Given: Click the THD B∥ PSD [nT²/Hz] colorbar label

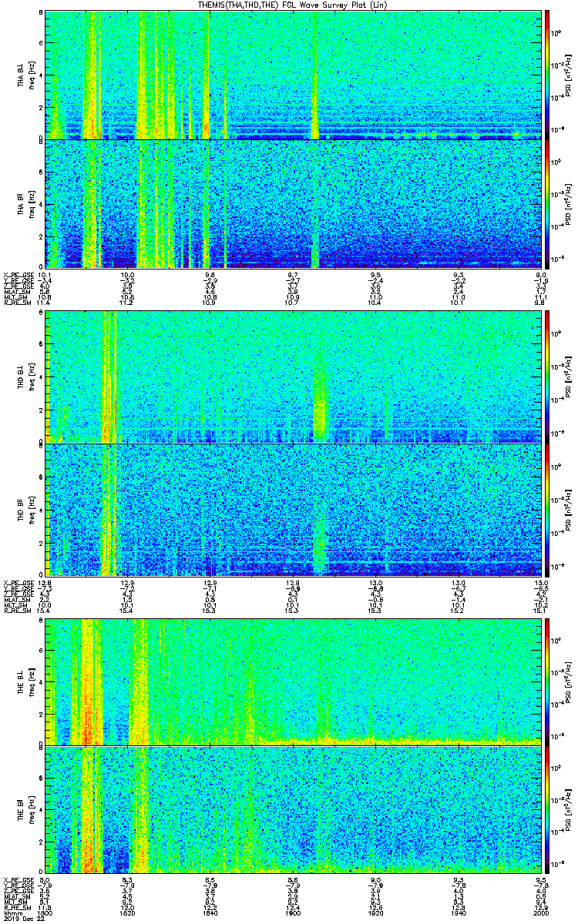Looking at the screenshot, I should pos(569,509).
